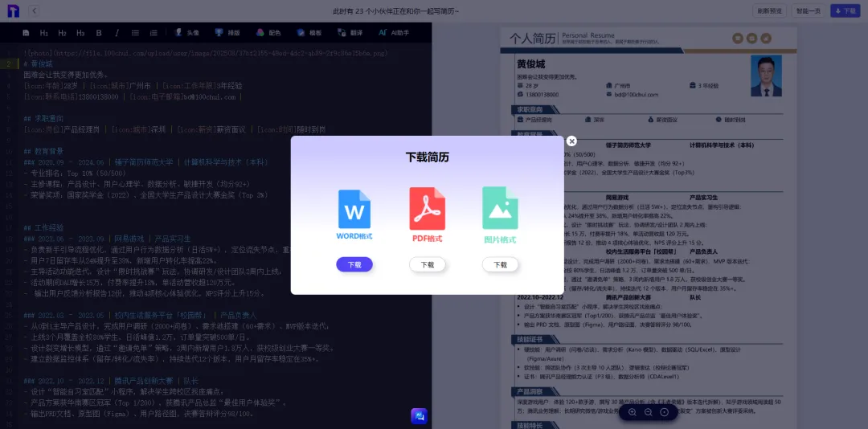This screenshot has width=868, height=429.
Task: Click the WORD格式 label
Action: click(354, 236)
